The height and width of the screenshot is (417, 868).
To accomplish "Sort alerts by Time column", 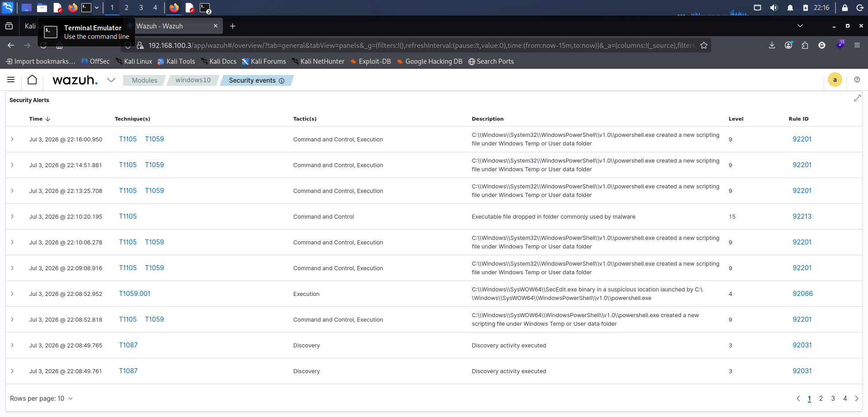I will [40, 119].
